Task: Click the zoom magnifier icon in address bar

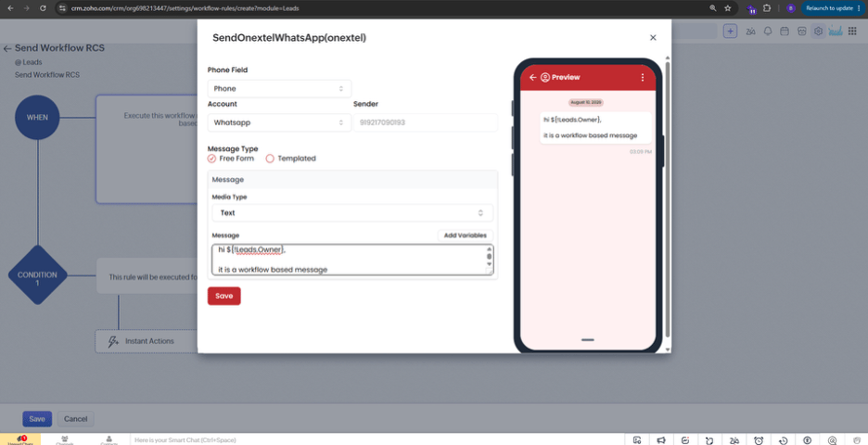Action: (x=712, y=8)
